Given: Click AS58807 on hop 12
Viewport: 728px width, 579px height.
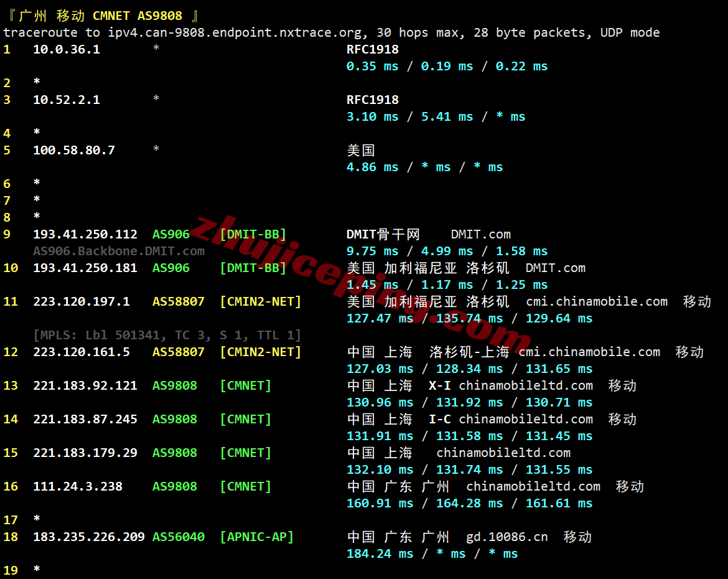Looking at the screenshot, I should click(x=179, y=352).
